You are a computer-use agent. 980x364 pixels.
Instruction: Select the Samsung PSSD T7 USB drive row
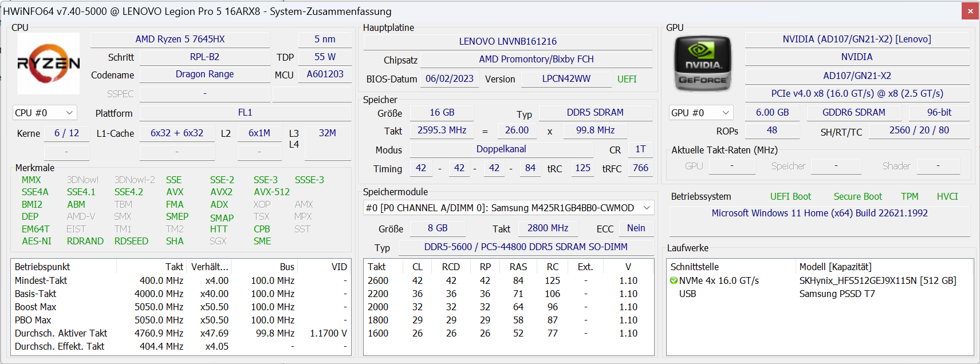(x=820, y=294)
